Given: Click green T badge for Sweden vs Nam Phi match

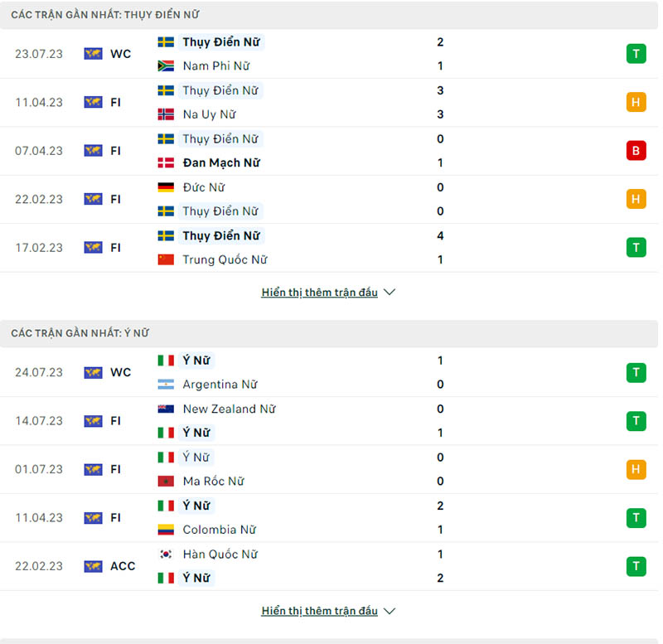Looking at the screenshot, I should 636,54.
